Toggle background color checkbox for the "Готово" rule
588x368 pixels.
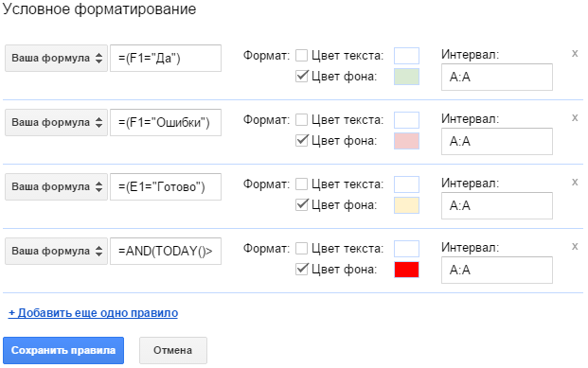pyautogui.click(x=301, y=205)
